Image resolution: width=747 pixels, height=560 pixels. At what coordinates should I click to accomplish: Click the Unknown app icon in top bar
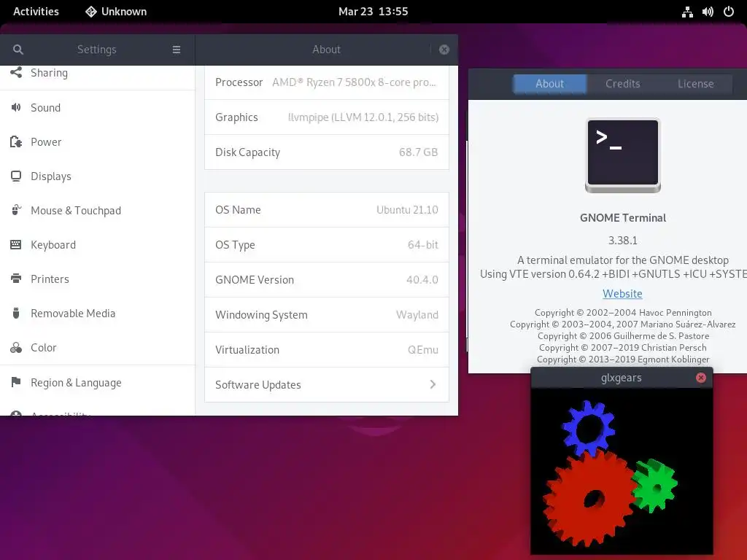90,12
